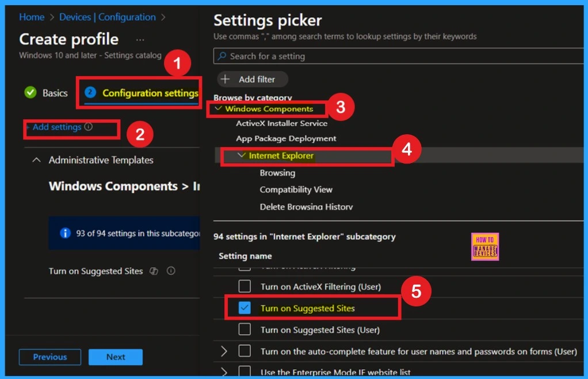Select App Package Deployment category
The height and width of the screenshot is (379, 588).
point(286,138)
